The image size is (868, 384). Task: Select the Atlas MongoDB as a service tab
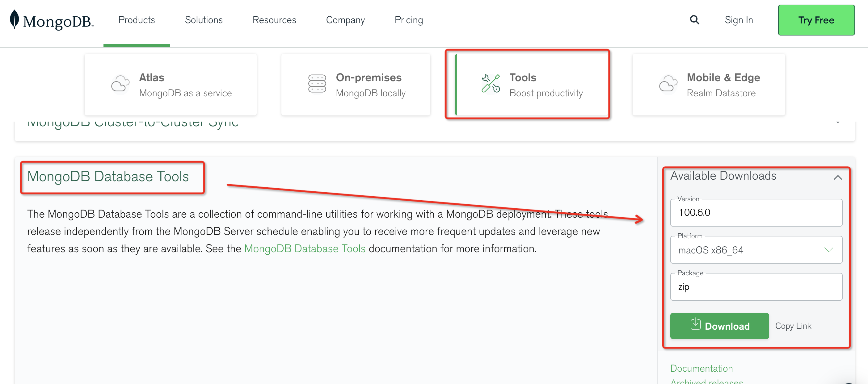171,84
